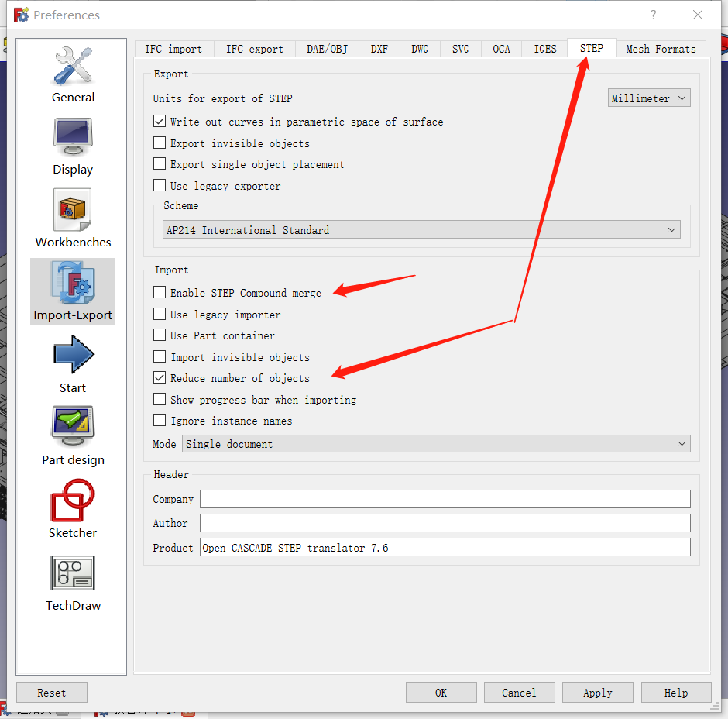The image size is (728, 719).
Task: Open the Single document mode dropdown
Action: tap(436, 444)
